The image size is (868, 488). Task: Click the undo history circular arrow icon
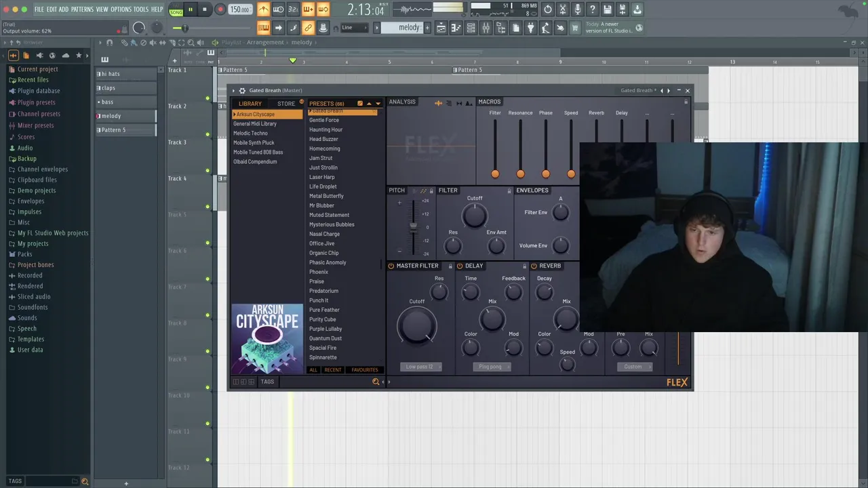(x=548, y=9)
